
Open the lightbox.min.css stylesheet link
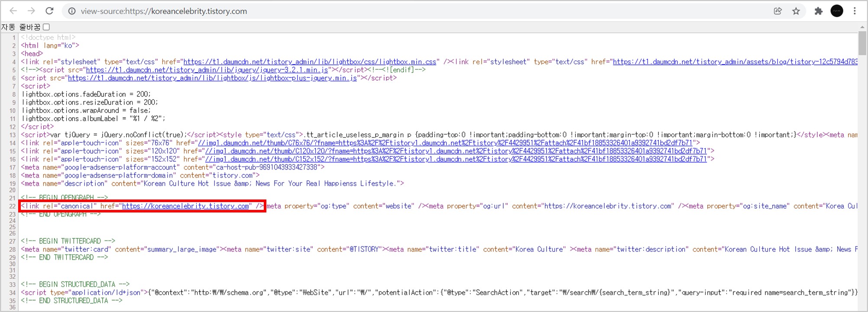[x=310, y=62]
